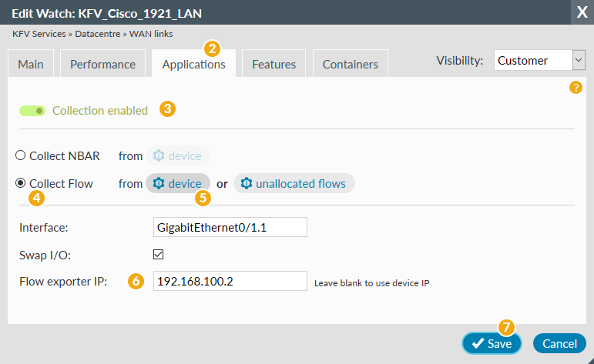The height and width of the screenshot is (364, 594).
Task: Click the orange help question mark icon
Action: 575,88
